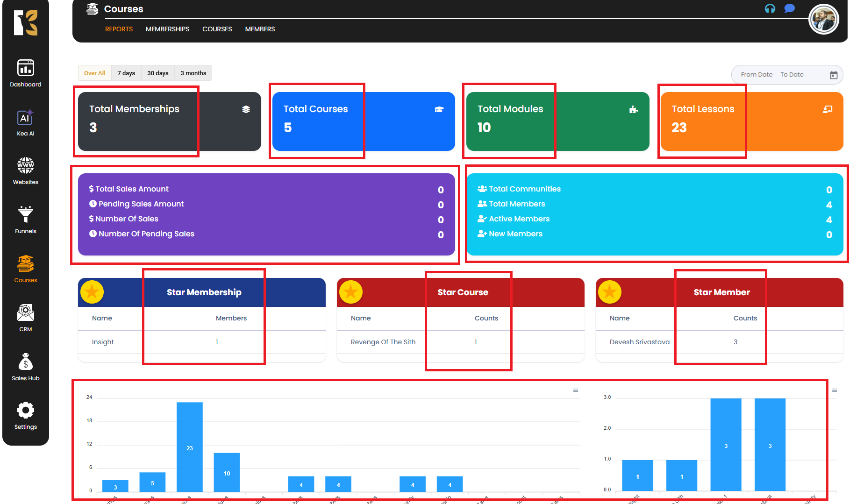Open the date range calendar picker
The image size is (849, 504).
point(834,75)
